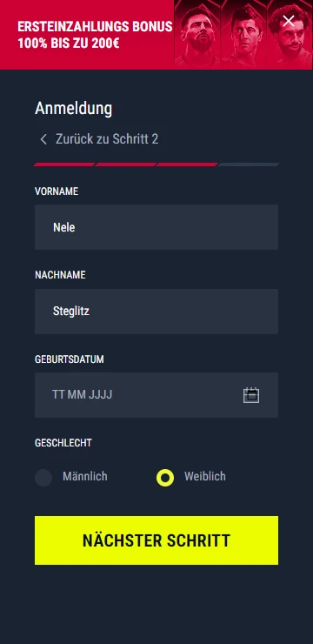Focus the Vorname field containing Nele
The height and width of the screenshot is (644, 313).
click(156, 227)
